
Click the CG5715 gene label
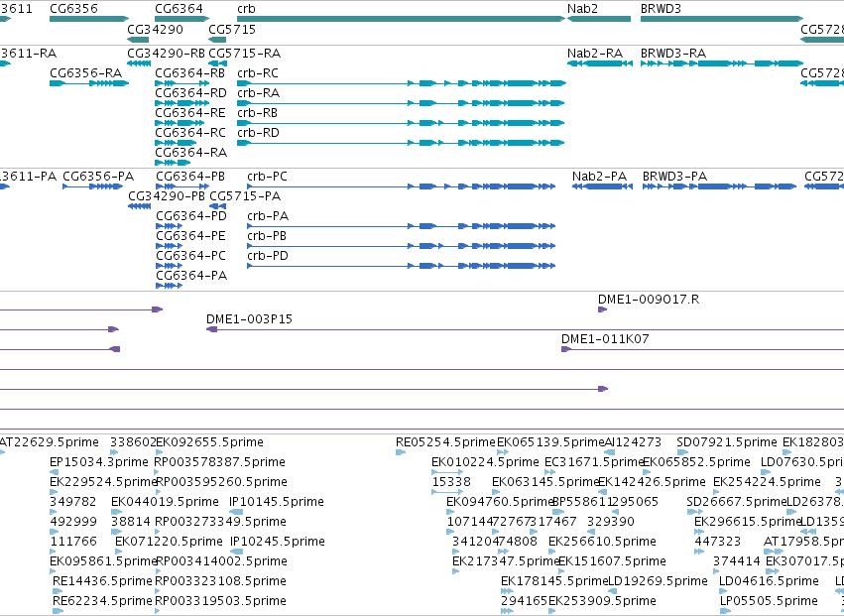(232, 29)
